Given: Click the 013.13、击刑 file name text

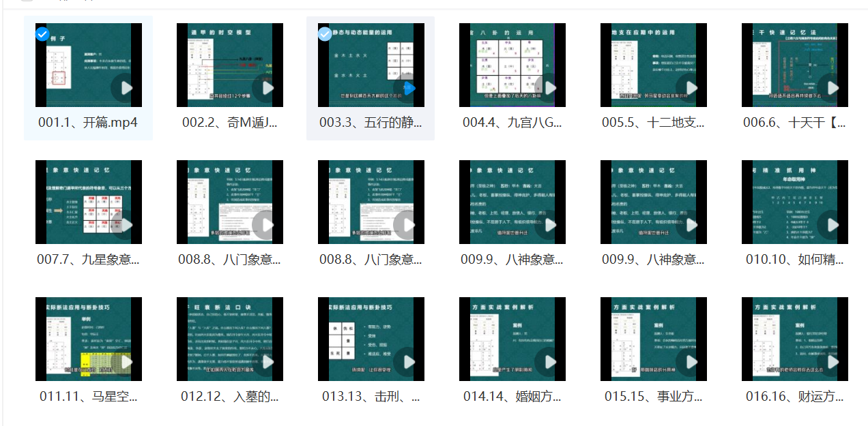Looking at the screenshot, I should [371, 396].
